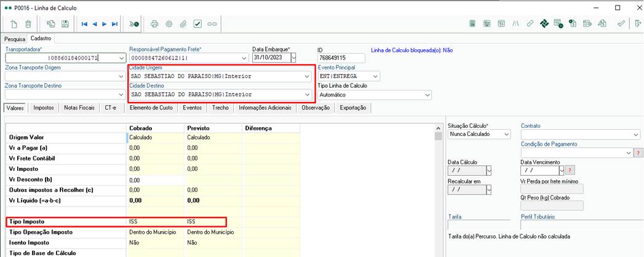Open the Data Cálculo date dropdown
The width and height of the screenshot is (644, 257).
coord(488,170)
